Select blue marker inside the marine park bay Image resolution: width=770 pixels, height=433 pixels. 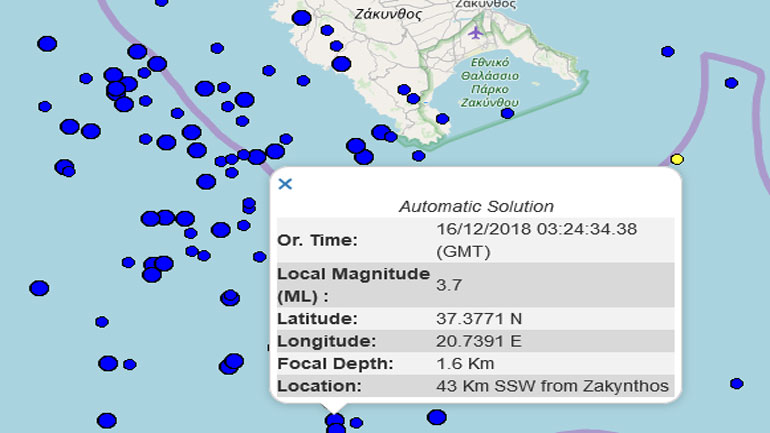(507, 113)
